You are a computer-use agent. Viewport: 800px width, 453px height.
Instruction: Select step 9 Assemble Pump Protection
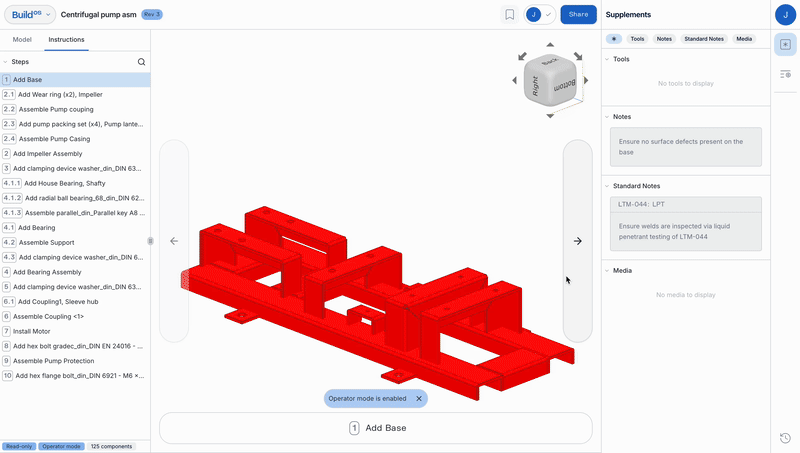point(75,361)
